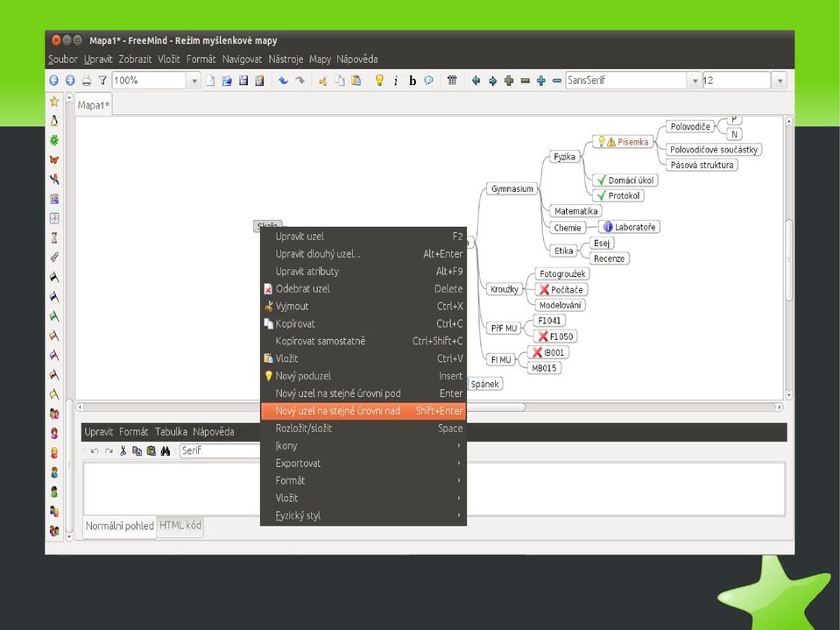This screenshot has width=840, height=630.
Task: Choose Vyjmout from context menu
Action: pos(364,306)
